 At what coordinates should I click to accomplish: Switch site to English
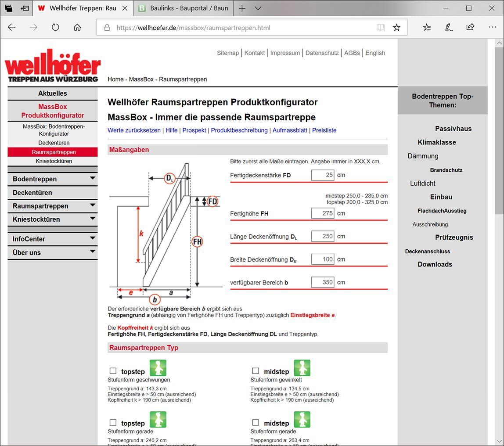click(375, 53)
